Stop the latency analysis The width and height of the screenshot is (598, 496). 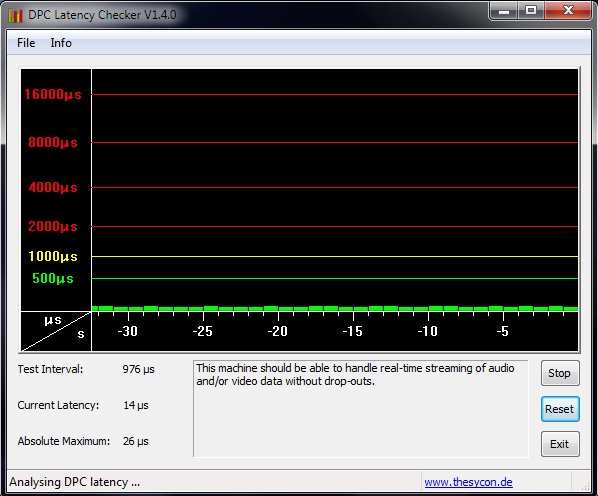coord(560,373)
